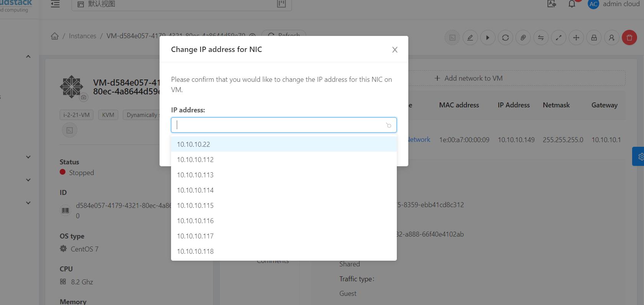This screenshot has height=305, width=644.
Task: Open the blue settings gear tab
Action: [x=639, y=156]
